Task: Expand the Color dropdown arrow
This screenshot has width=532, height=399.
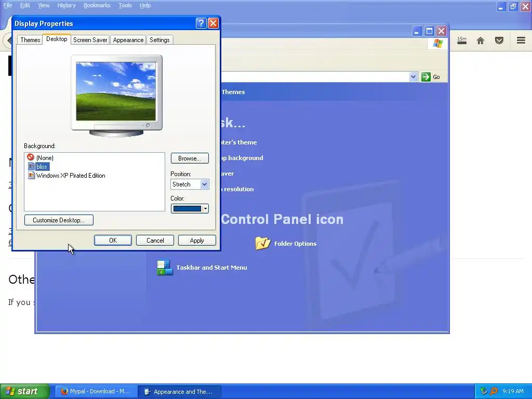Action: [205, 209]
